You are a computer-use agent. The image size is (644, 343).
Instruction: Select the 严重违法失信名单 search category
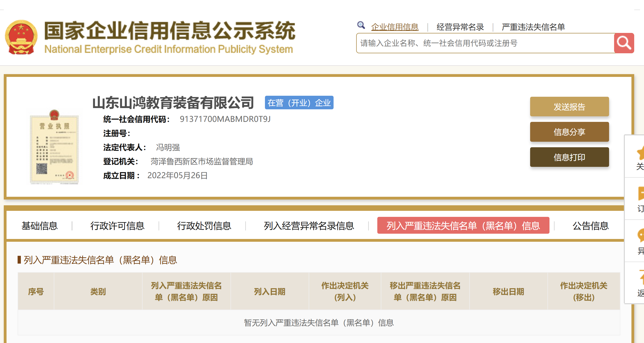pos(533,27)
